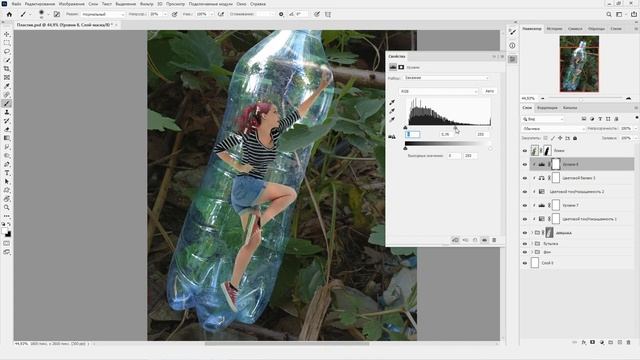The image size is (640, 360).
Task: Hide the selected Уровни 8 layer
Action: click(525, 164)
